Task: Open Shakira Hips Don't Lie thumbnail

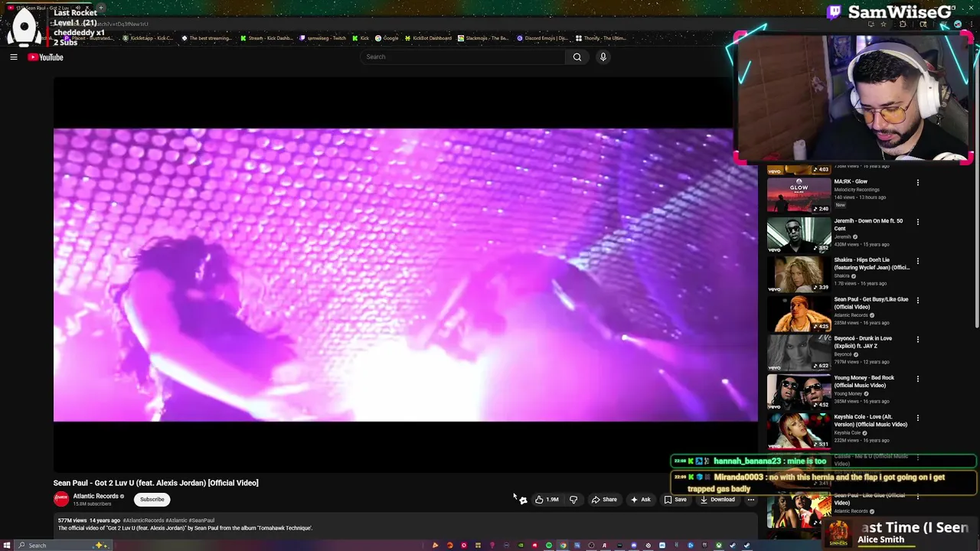Action: (x=799, y=273)
